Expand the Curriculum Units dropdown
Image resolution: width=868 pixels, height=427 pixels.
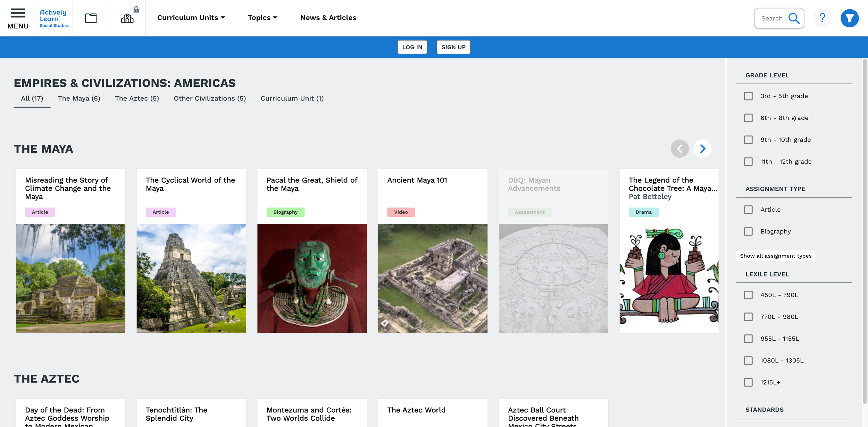pos(191,18)
